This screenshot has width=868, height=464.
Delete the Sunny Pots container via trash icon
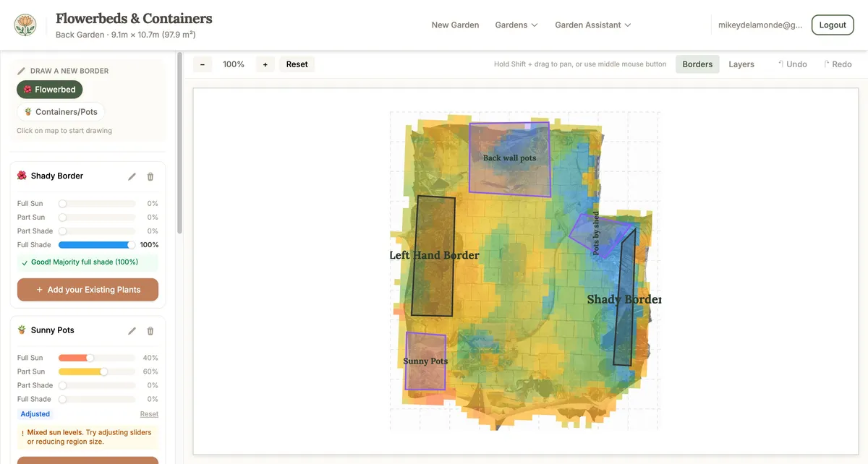(x=150, y=330)
